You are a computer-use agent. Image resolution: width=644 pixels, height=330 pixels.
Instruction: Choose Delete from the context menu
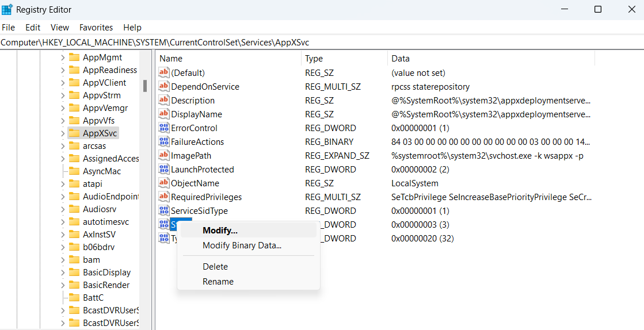pos(249,267)
